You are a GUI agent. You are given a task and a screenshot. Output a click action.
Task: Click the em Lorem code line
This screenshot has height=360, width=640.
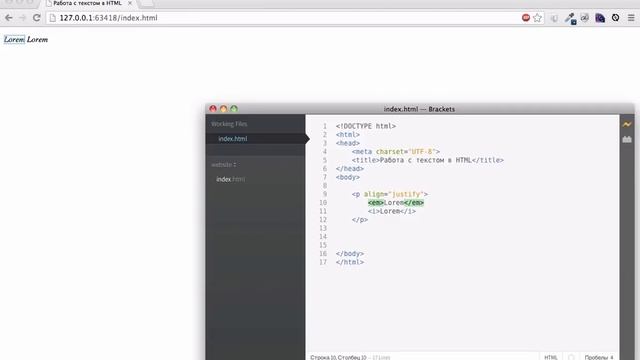[x=396, y=203]
